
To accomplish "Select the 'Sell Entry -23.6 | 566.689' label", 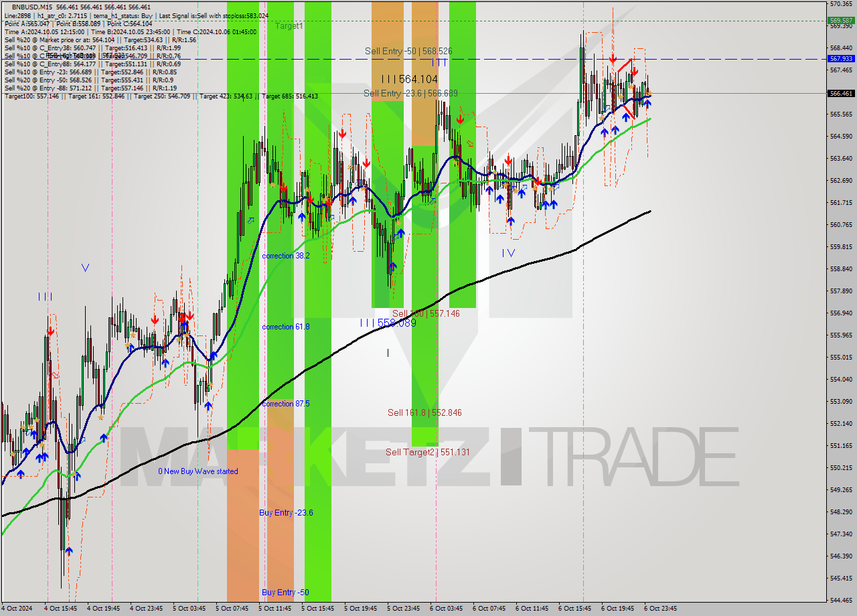I will 410,93.
